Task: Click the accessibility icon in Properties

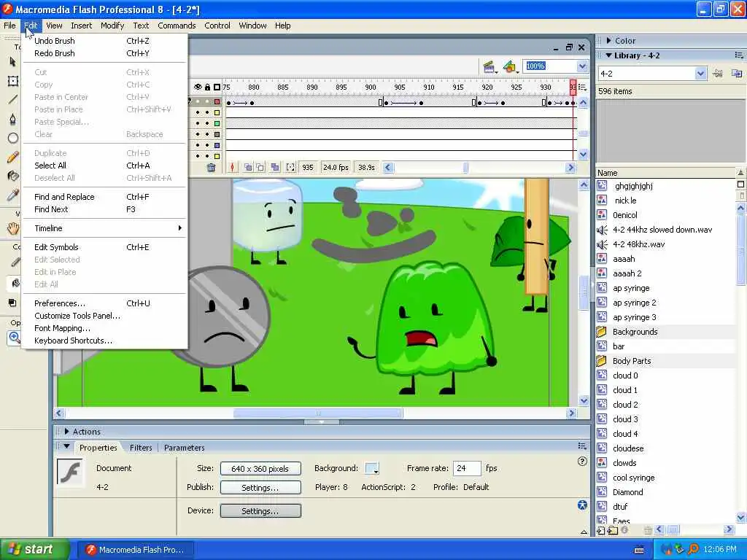Action: 582,505
